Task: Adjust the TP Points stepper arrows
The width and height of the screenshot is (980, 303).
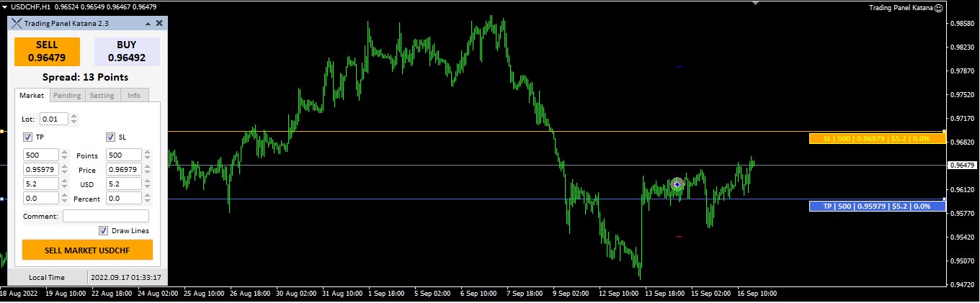Action: pyautogui.click(x=65, y=155)
